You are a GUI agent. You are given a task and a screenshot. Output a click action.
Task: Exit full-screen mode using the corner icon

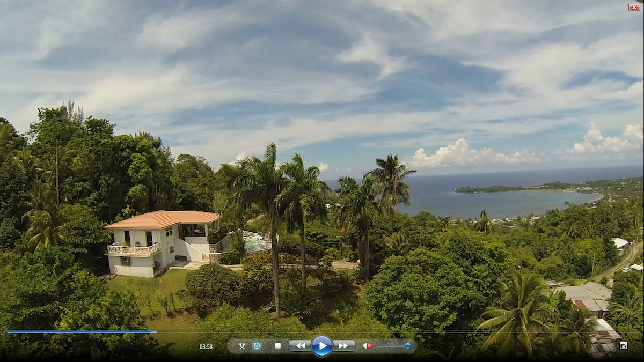(x=623, y=346)
